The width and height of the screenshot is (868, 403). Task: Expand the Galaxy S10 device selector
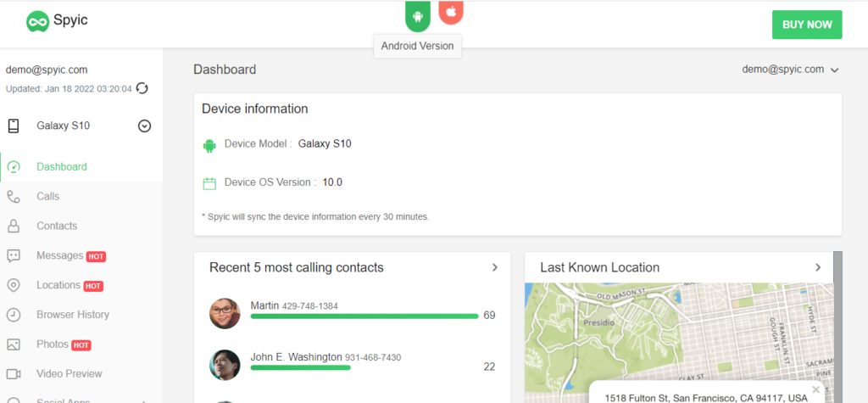click(x=144, y=126)
